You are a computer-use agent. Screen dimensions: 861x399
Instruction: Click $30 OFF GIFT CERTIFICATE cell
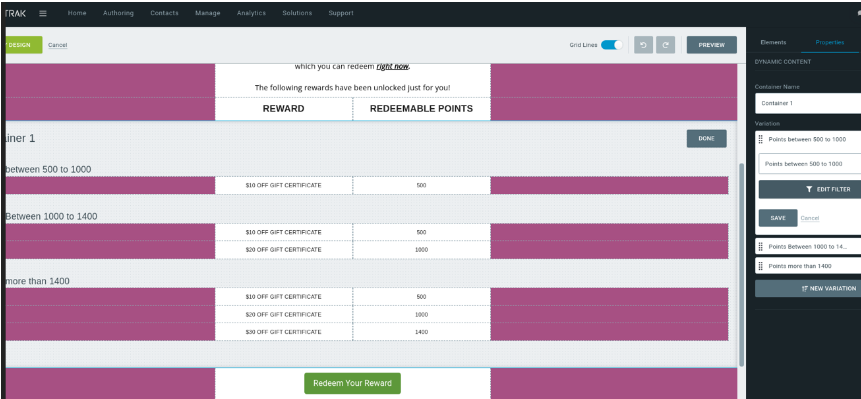click(x=283, y=332)
